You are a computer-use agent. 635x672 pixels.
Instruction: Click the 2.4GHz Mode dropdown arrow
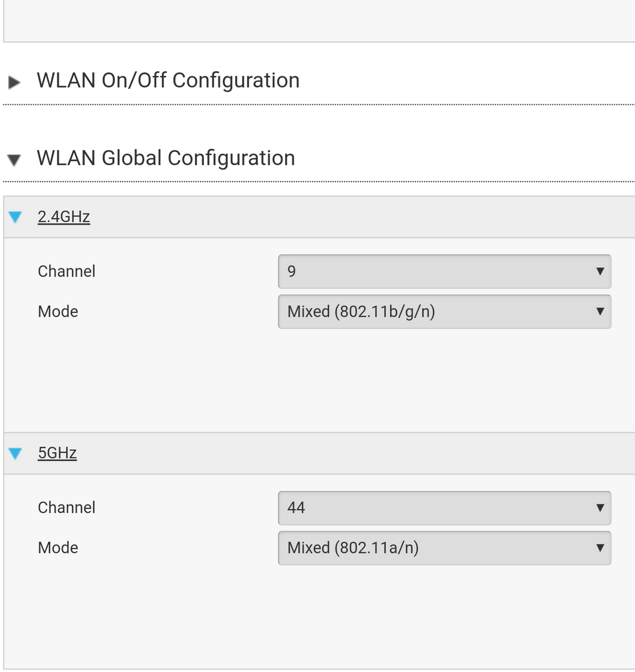pyautogui.click(x=600, y=311)
